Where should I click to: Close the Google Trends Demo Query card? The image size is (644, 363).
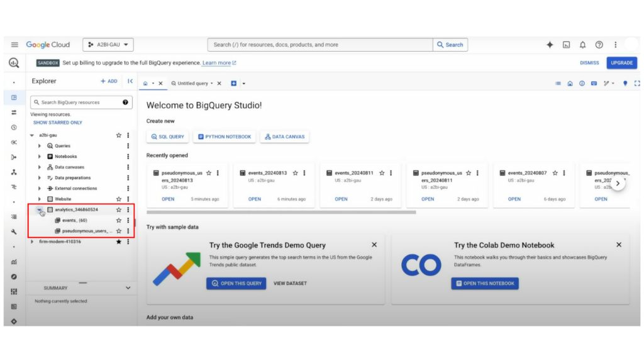[374, 245]
